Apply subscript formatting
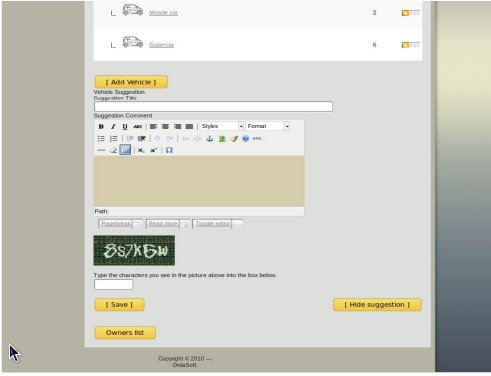Viewport: 491px width, 376px height. pyautogui.click(x=141, y=151)
